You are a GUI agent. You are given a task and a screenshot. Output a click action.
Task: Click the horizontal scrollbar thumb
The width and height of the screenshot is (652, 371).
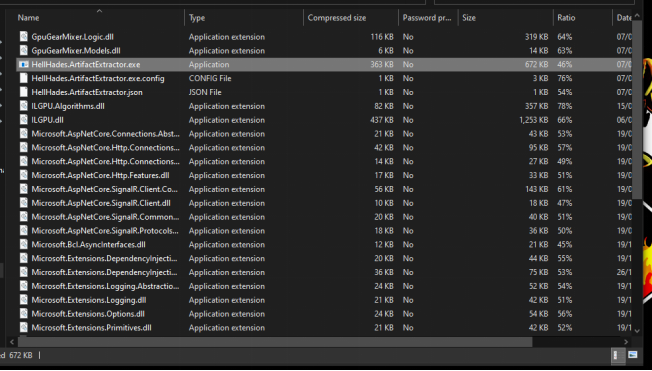(275, 341)
